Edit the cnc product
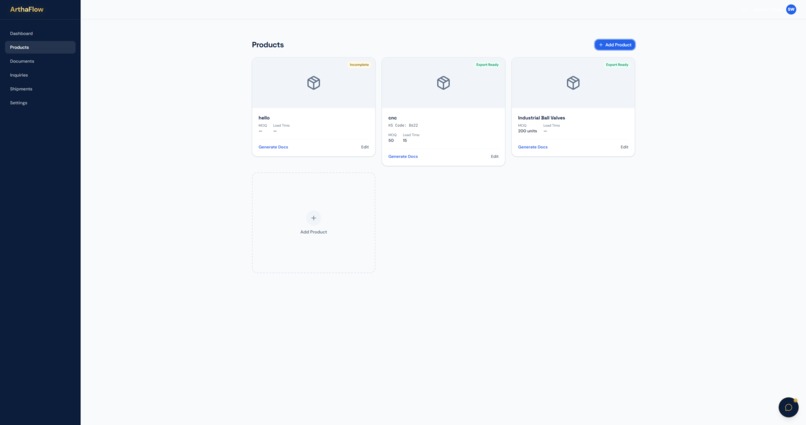This screenshot has height=425, width=806. tap(494, 156)
